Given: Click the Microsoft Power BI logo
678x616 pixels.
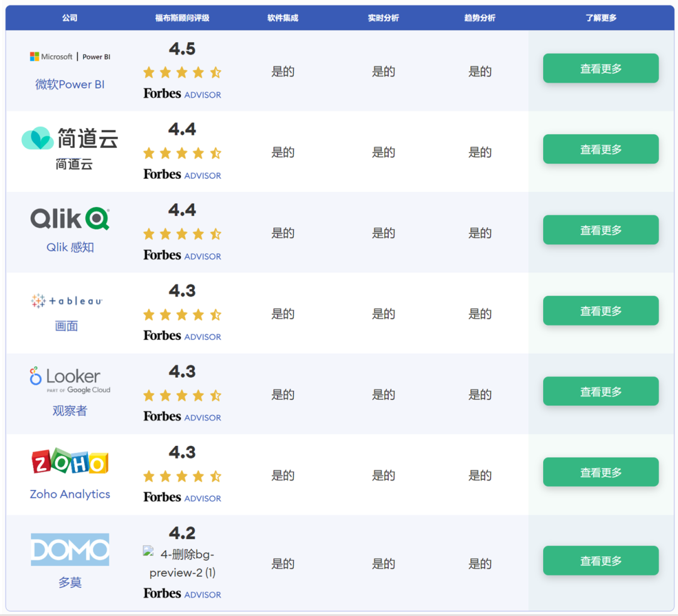Looking at the screenshot, I should [70, 56].
